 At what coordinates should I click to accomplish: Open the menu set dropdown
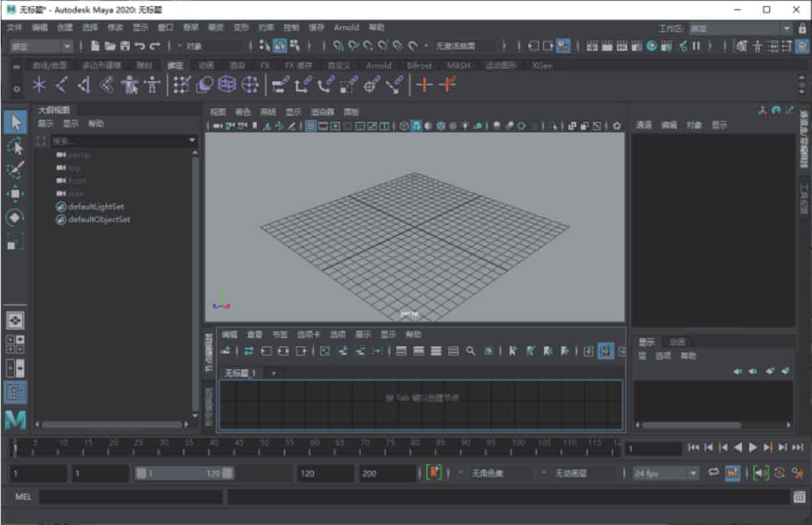tap(42, 46)
